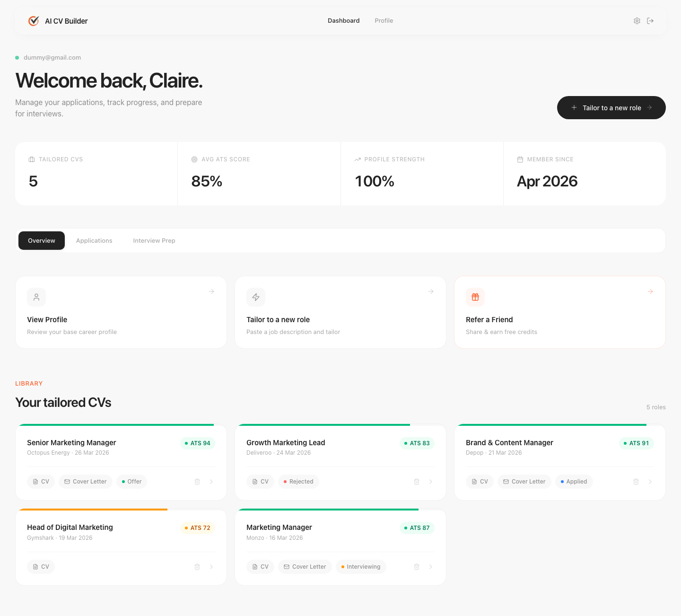
Task: Click the gift icon on Refer a Friend
Action: coord(475,297)
